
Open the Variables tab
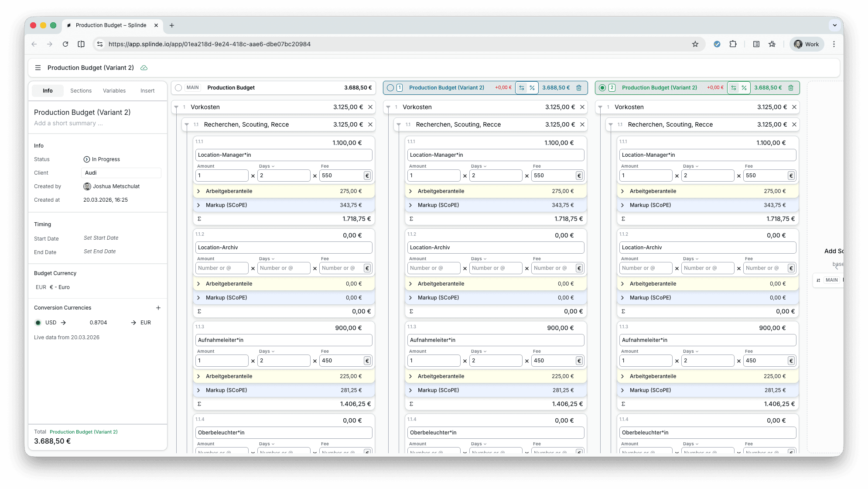coord(114,91)
